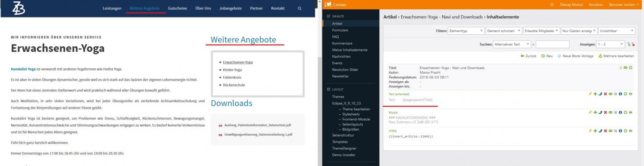Toggle visibility eye of the HTML element
Image resolution: width=644 pixels, height=166 pixels.
610,130
